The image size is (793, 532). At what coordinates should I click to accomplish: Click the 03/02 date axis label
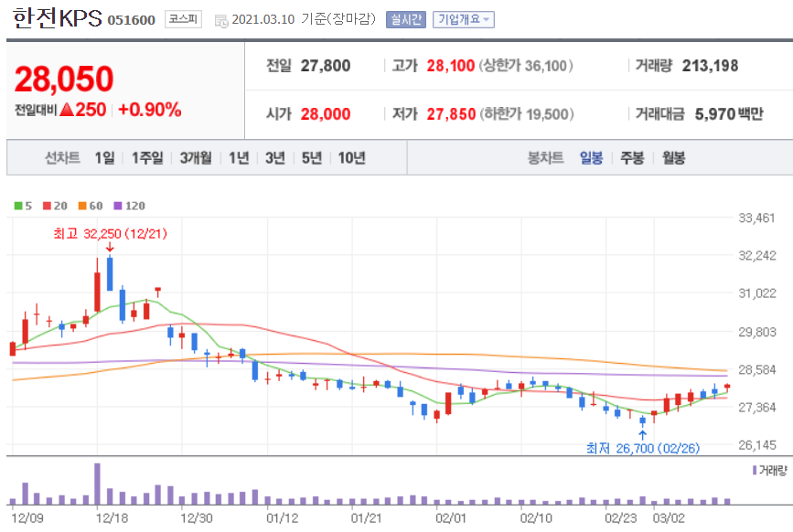669,518
